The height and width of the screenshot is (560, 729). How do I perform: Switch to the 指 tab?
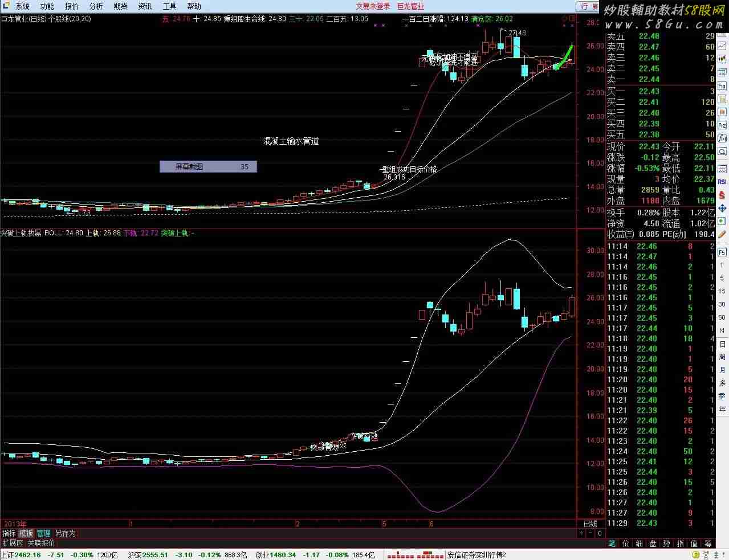tap(680, 543)
